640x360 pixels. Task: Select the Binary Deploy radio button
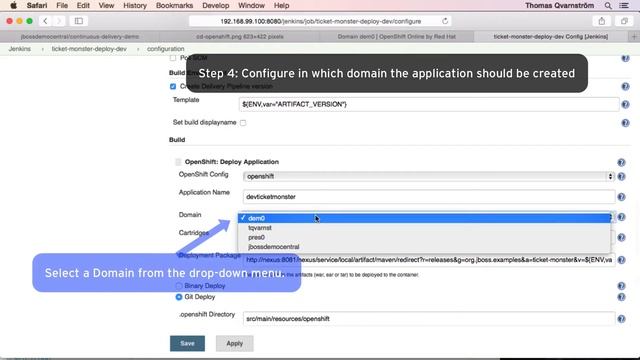point(179,286)
